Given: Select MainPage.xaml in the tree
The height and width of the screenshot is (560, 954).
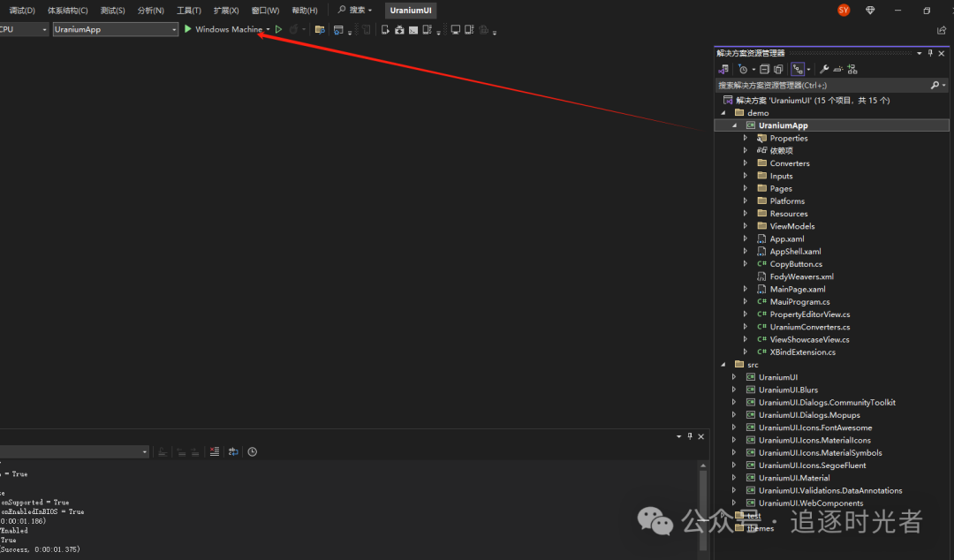Looking at the screenshot, I should (x=798, y=289).
